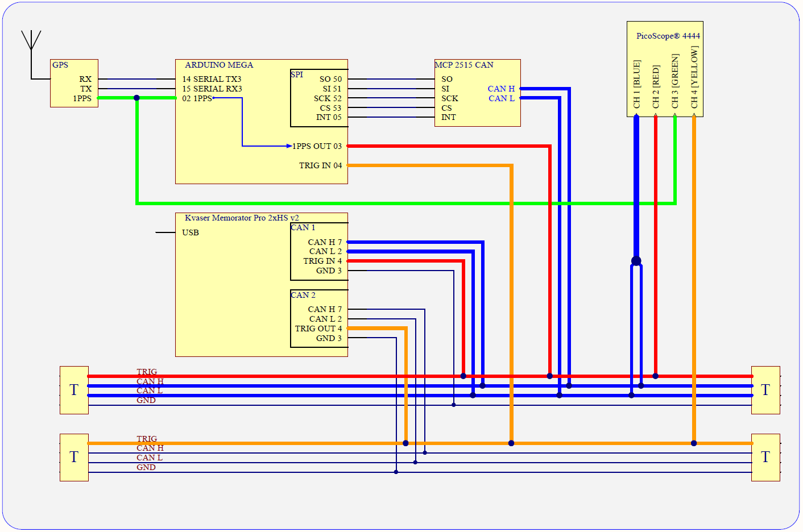803x532 pixels.
Task: Click the CH 4 [YELLOW] channel label
Action: point(694,77)
